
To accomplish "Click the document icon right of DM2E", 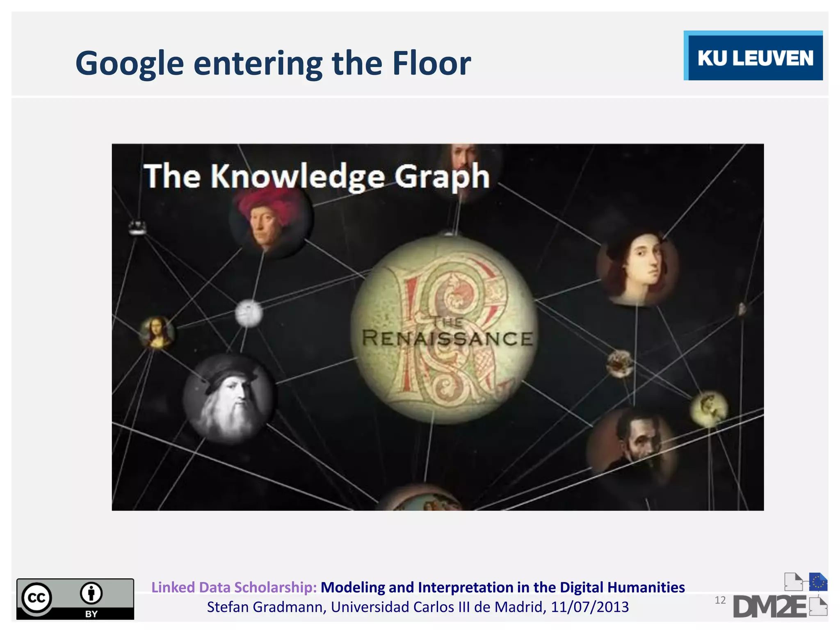I will click(818, 606).
